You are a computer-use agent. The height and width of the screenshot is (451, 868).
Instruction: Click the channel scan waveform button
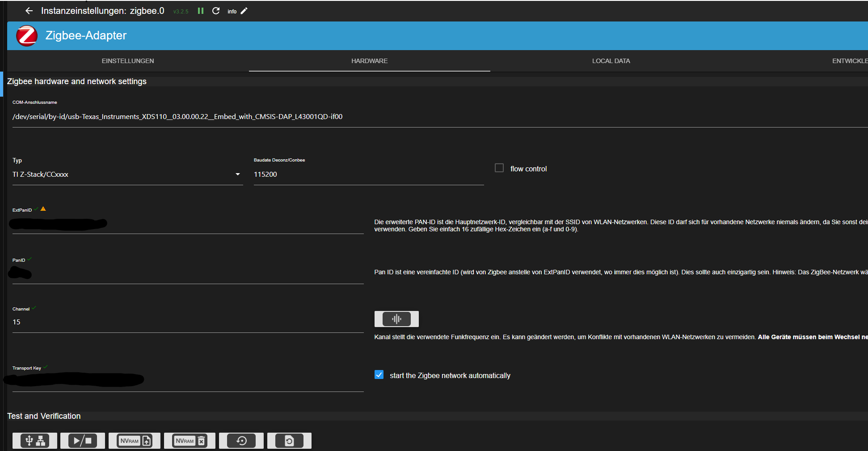click(396, 319)
